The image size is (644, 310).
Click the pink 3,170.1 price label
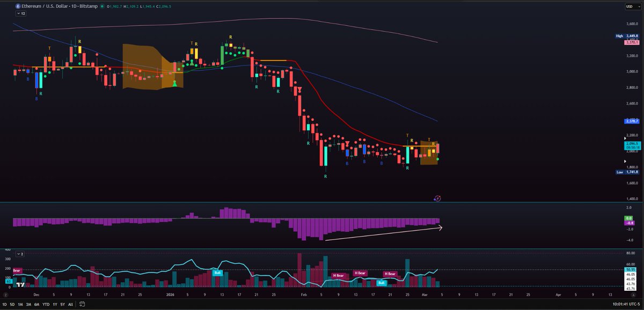(631, 41)
